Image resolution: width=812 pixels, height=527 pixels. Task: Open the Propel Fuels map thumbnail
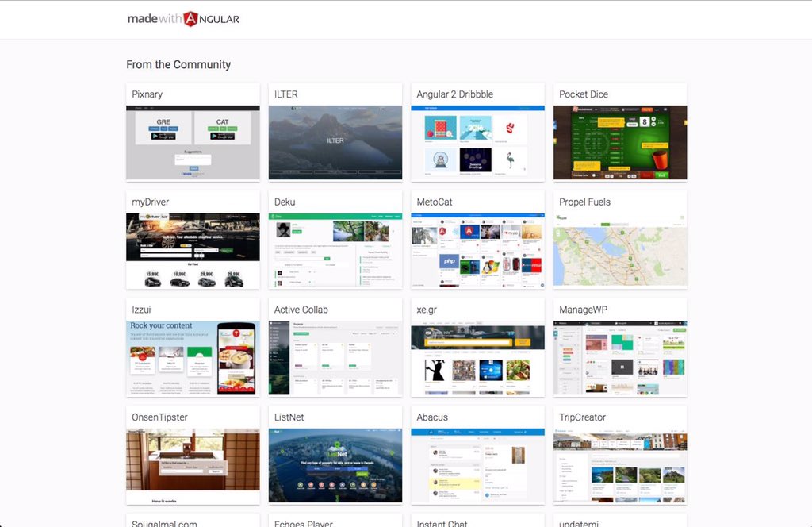[x=620, y=250]
